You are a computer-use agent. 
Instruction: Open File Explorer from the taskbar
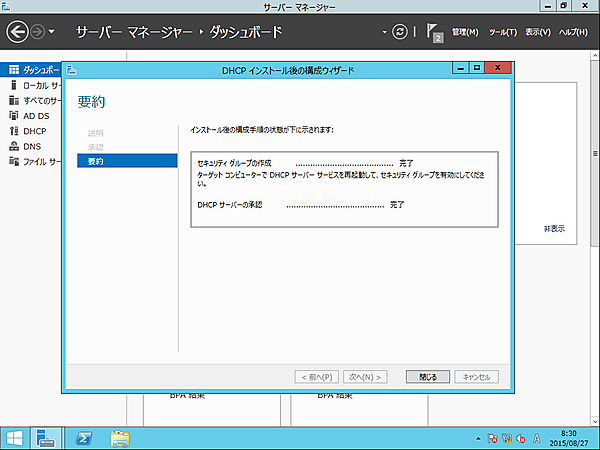[120, 439]
